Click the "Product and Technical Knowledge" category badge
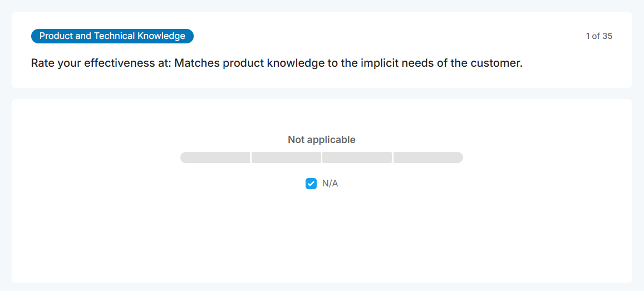 tap(112, 36)
